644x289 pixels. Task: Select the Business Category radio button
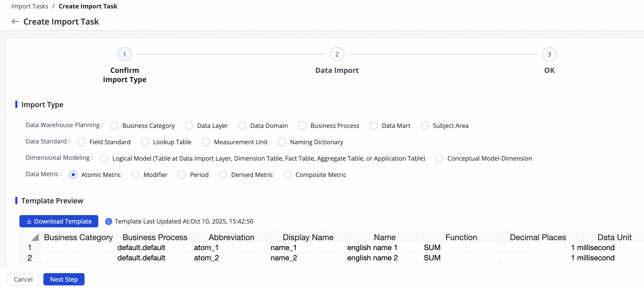tap(114, 126)
